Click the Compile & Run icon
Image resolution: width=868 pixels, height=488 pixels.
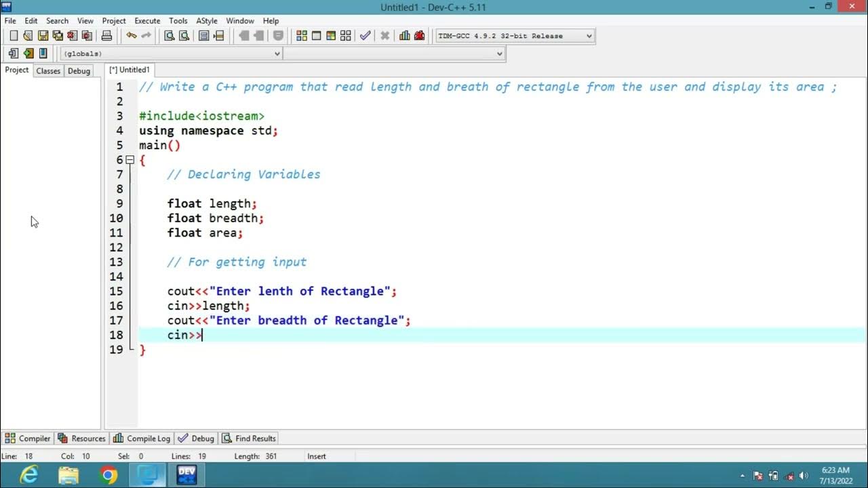point(331,36)
